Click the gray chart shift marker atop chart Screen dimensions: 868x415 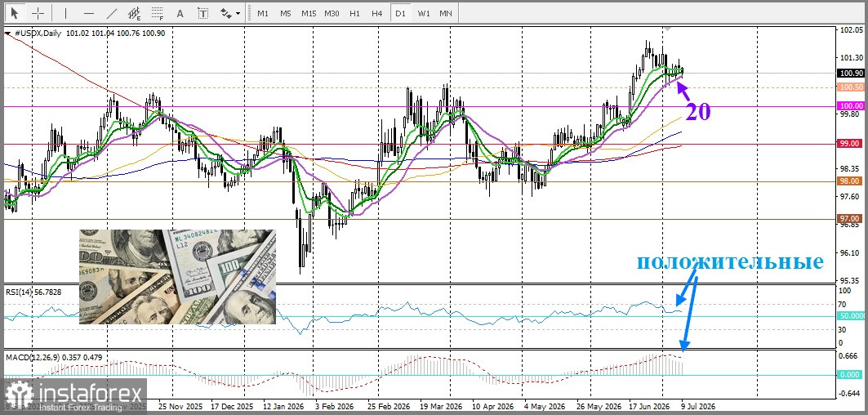tap(669, 28)
